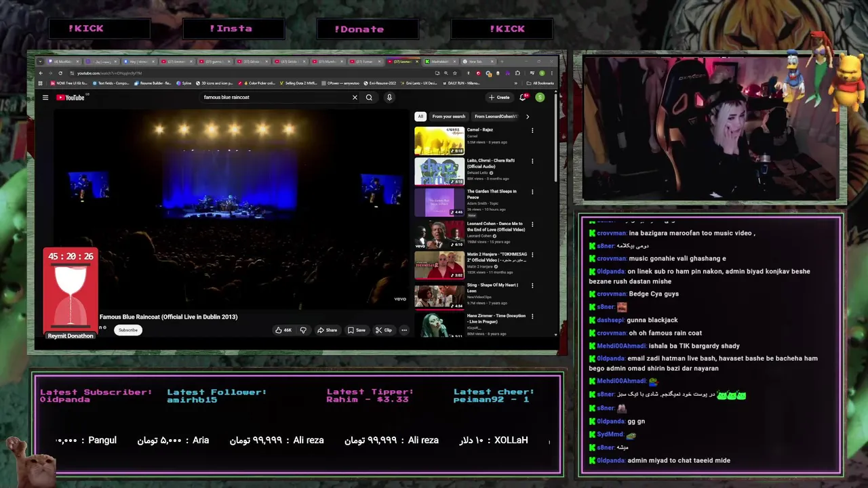The height and width of the screenshot is (488, 868).
Task: Switch to the New Tab browser tab
Action: [476, 62]
